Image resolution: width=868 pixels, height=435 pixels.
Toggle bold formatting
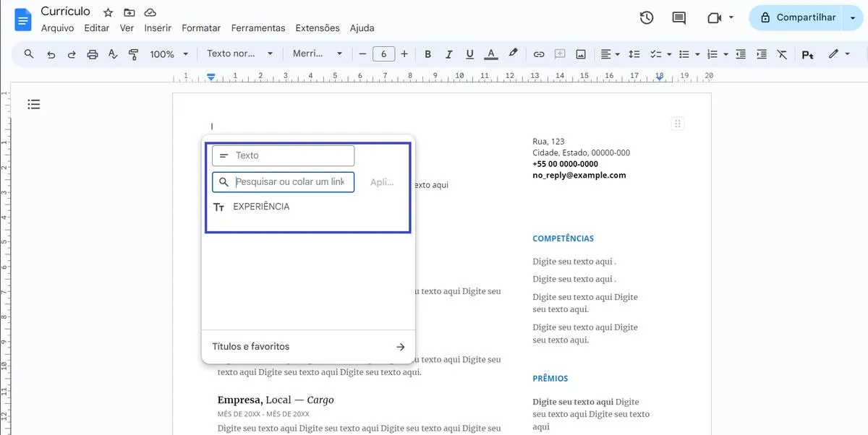[x=427, y=53]
